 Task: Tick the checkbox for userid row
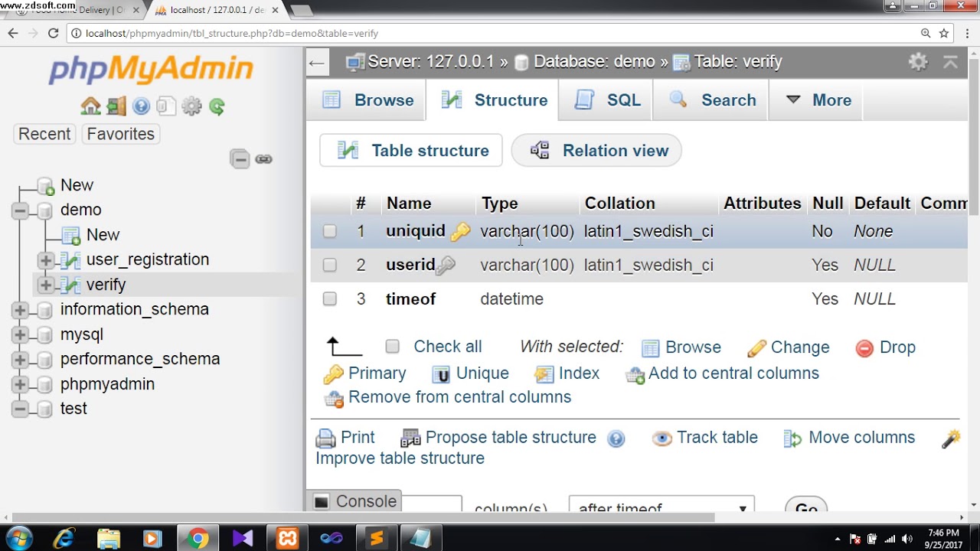(x=330, y=265)
